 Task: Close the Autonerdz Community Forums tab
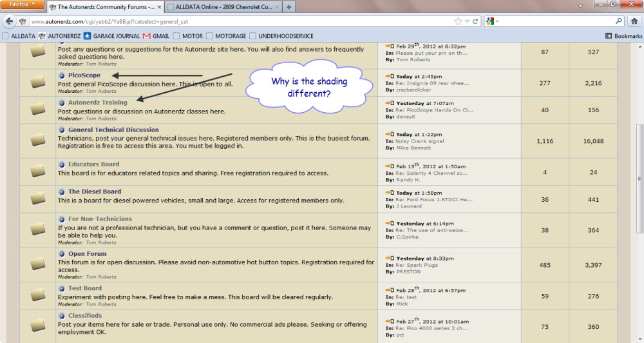159,7
